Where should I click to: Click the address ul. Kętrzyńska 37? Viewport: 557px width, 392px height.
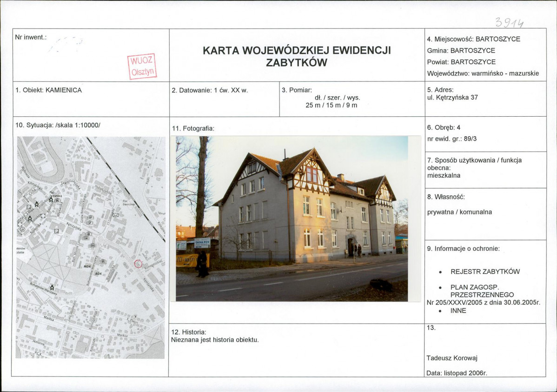click(452, 97)
